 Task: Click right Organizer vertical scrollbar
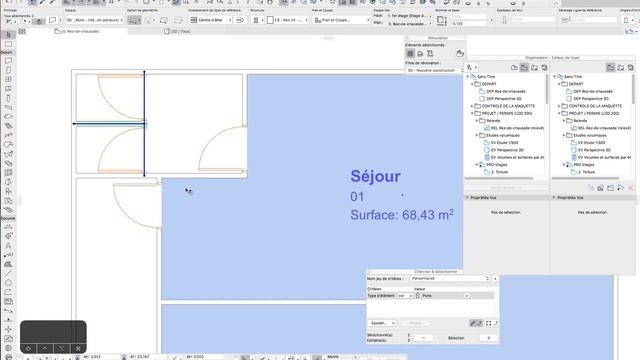633,89
